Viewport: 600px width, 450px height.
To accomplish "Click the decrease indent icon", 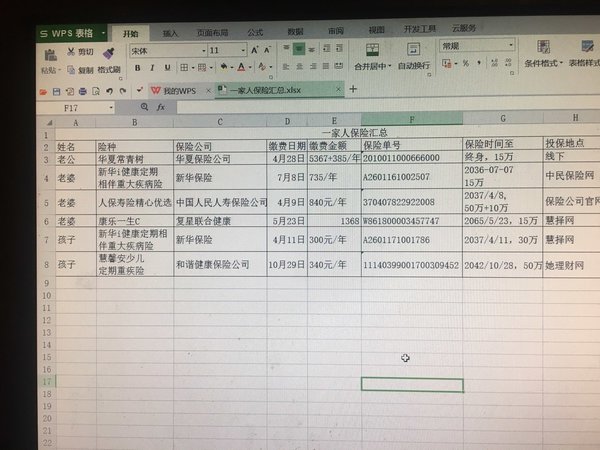I will coord(326,48).
